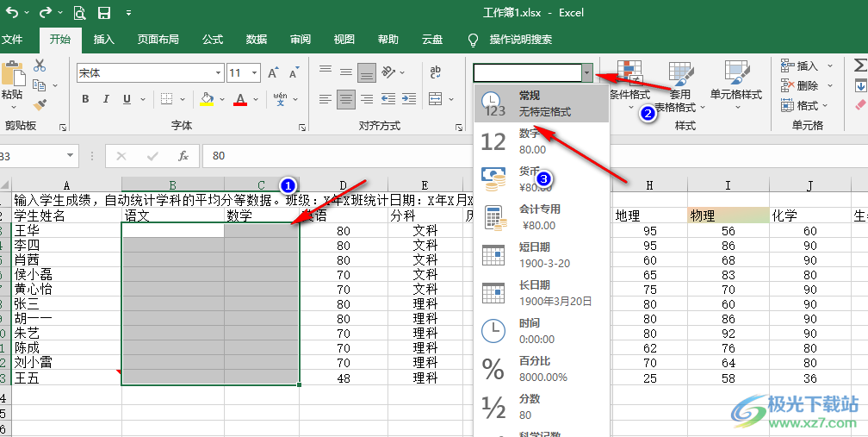The height and width of the screenshot is (437, 868).
Task: Open the 宋体 font name dropdown
Action: pos(218,73)
